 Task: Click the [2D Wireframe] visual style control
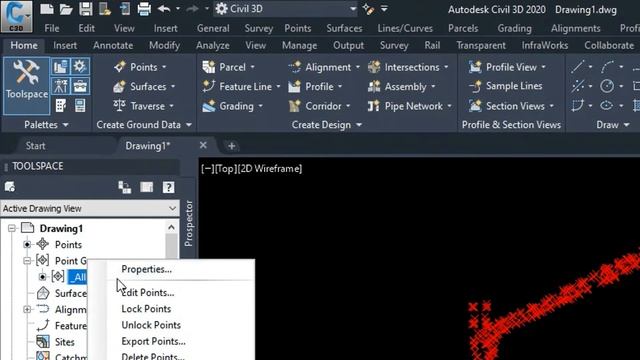click(x=270, y=169)
